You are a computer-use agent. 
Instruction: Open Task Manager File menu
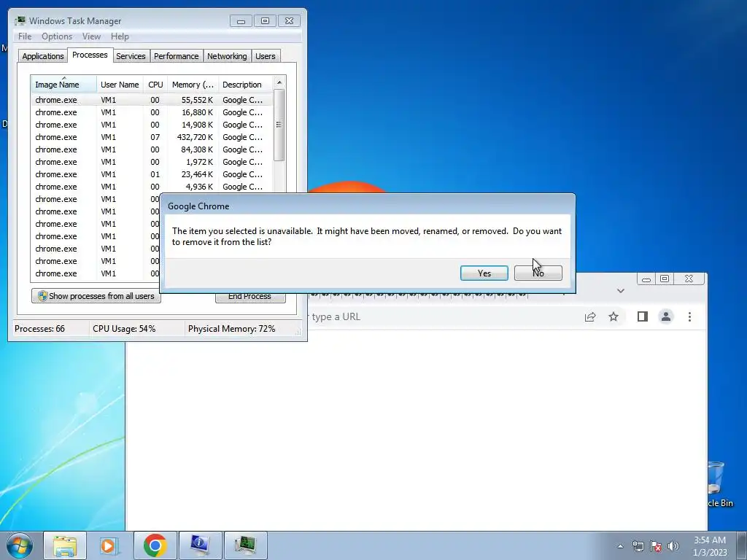(x=25, y=36)
